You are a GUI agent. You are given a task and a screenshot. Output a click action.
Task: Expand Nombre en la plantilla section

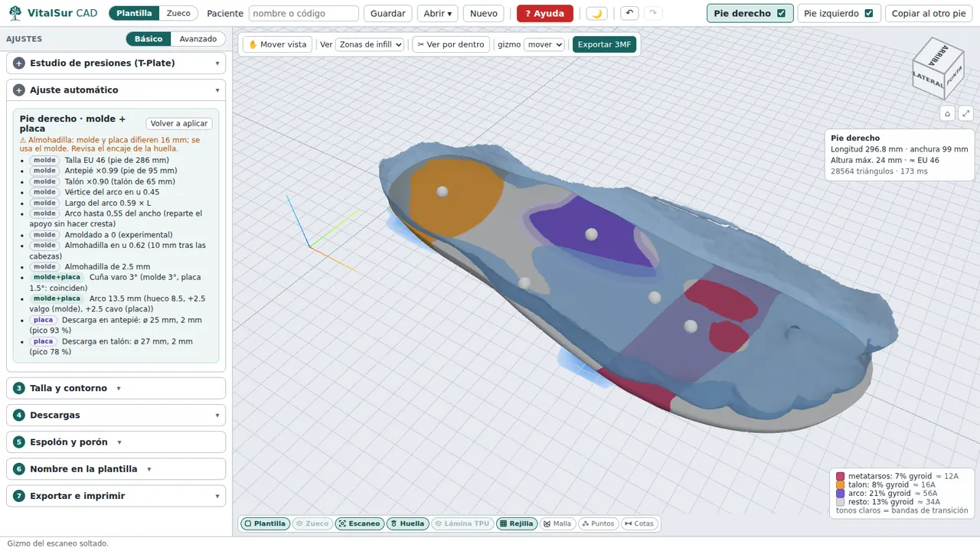pos(116,468)
